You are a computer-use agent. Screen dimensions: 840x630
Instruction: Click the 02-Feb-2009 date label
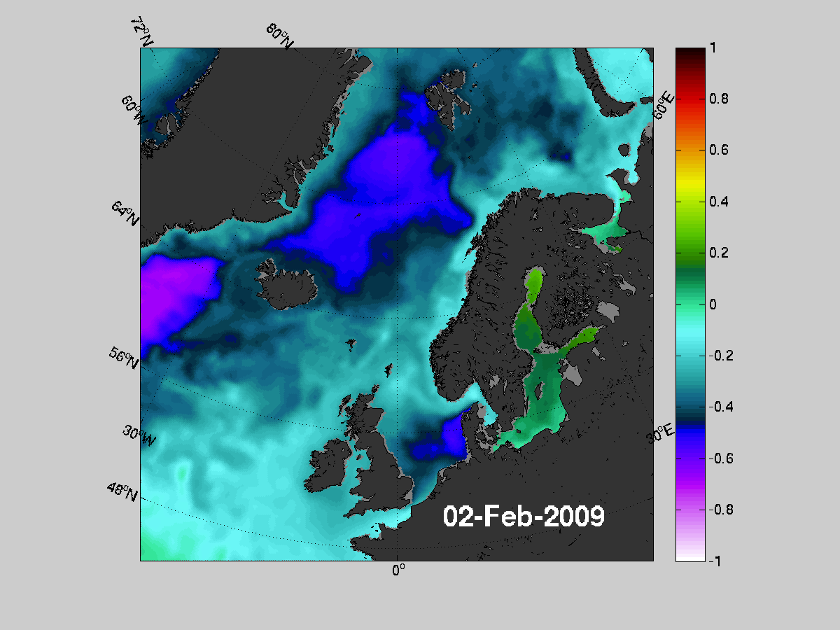click(524, 517)
